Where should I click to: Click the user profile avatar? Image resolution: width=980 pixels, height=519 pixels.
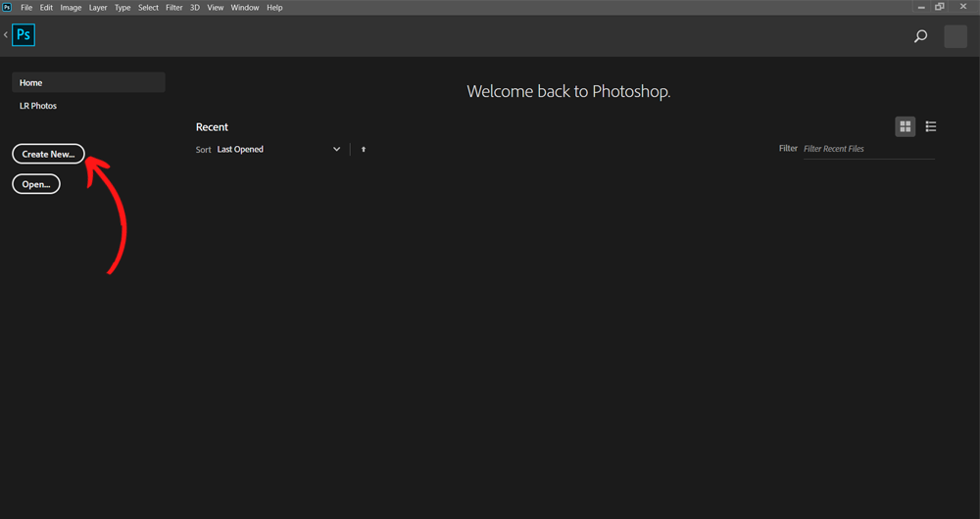[955, 36]
